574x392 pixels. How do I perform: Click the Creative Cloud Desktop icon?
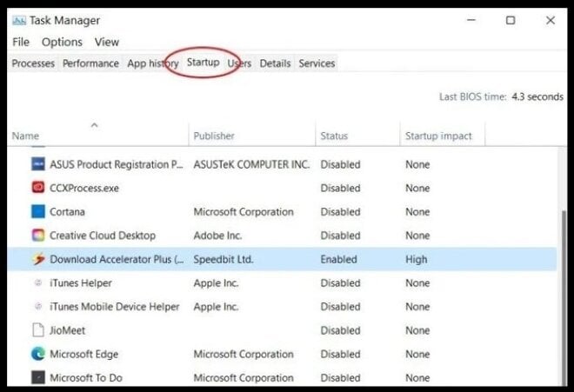tap(38, 235)
